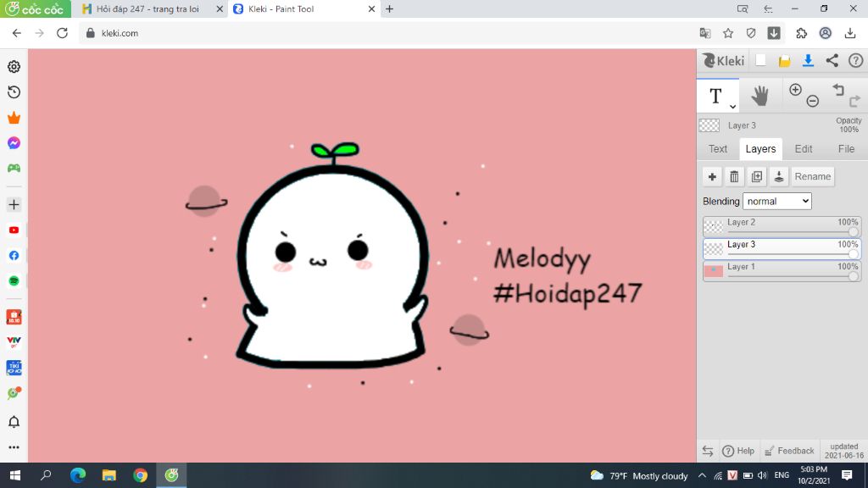The width and height of the screenshot is (868, 488).
Task: Click the kleki.com address bar
Action: tap(387, 33)
